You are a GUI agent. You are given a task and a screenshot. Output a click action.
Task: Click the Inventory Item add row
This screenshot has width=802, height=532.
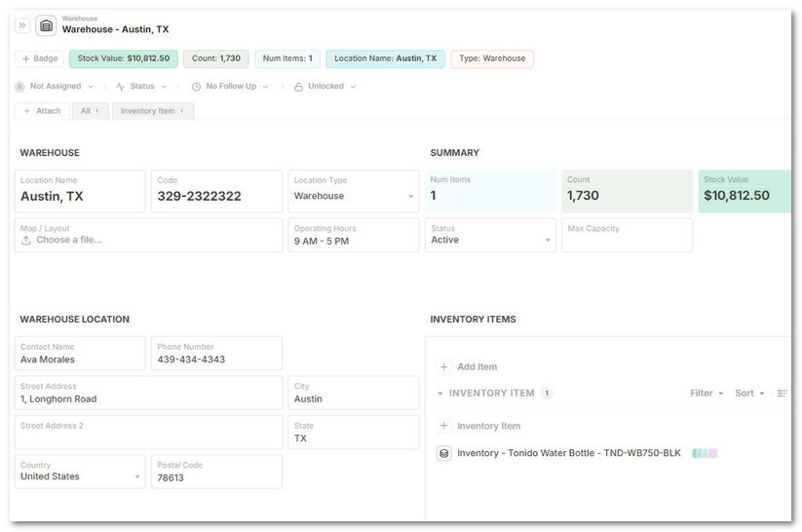[x=479, y=426]
